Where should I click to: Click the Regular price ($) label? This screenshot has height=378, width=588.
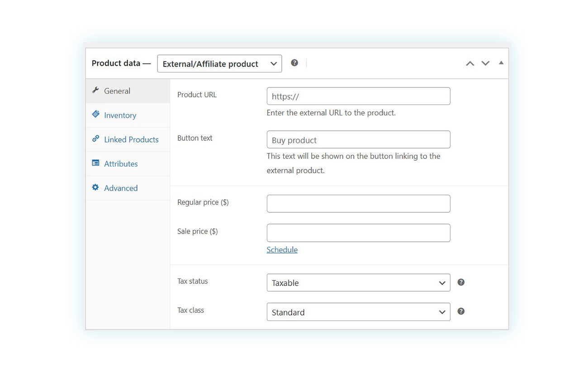coord(203,202)
